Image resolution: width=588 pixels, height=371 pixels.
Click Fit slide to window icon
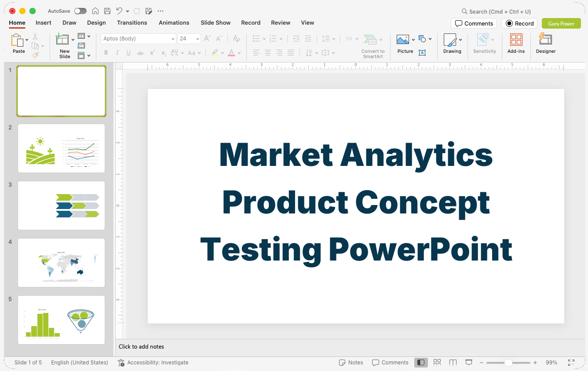click(571, 362)
